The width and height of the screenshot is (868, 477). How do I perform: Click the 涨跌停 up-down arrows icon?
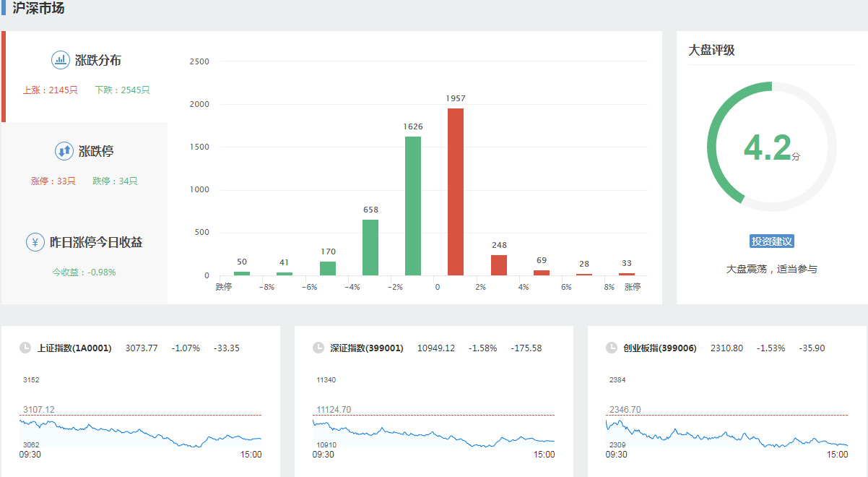tap(64, 151)
